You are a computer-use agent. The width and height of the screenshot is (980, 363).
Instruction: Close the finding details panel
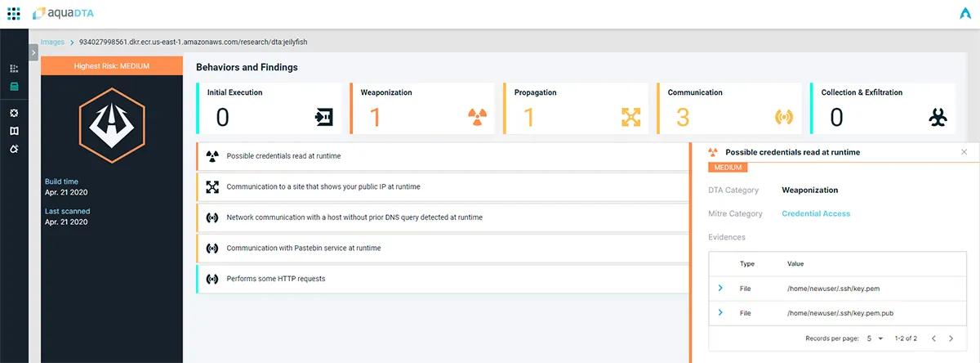[964, 152]
